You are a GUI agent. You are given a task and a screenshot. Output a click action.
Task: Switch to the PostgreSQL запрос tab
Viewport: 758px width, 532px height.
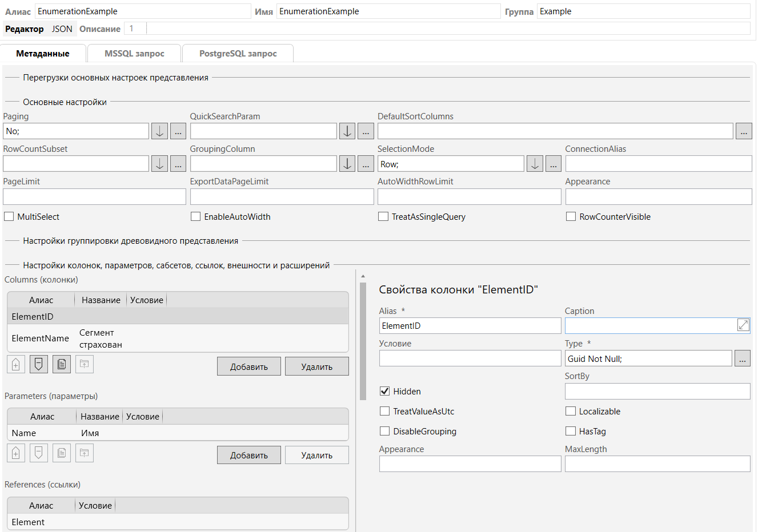(238, 54)
